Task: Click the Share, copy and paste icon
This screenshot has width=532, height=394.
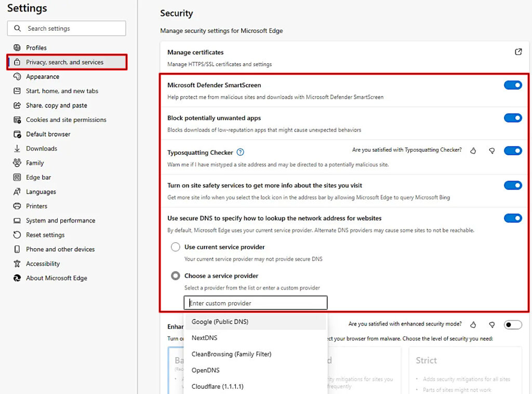Action: tap(17, 105)
